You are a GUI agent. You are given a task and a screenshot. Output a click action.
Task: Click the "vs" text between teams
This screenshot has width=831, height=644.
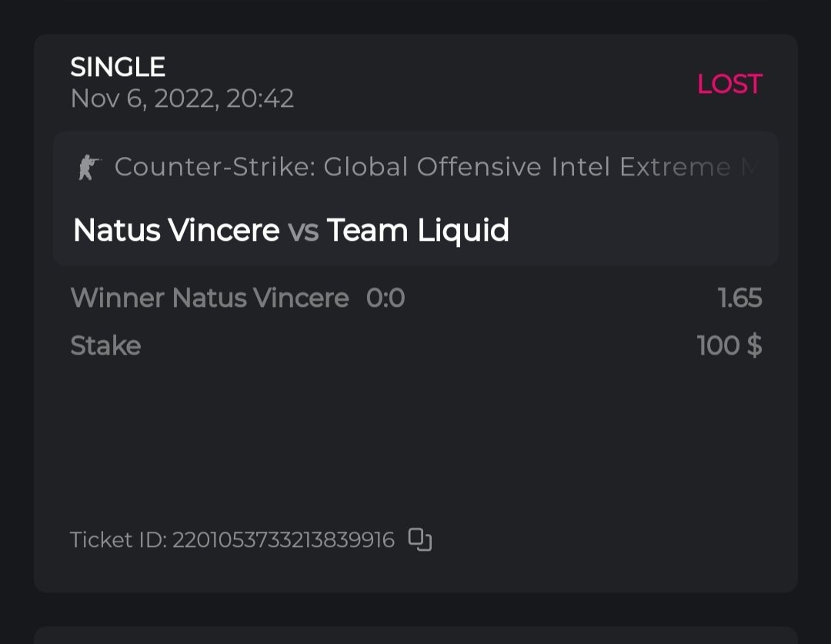(303, 231)
